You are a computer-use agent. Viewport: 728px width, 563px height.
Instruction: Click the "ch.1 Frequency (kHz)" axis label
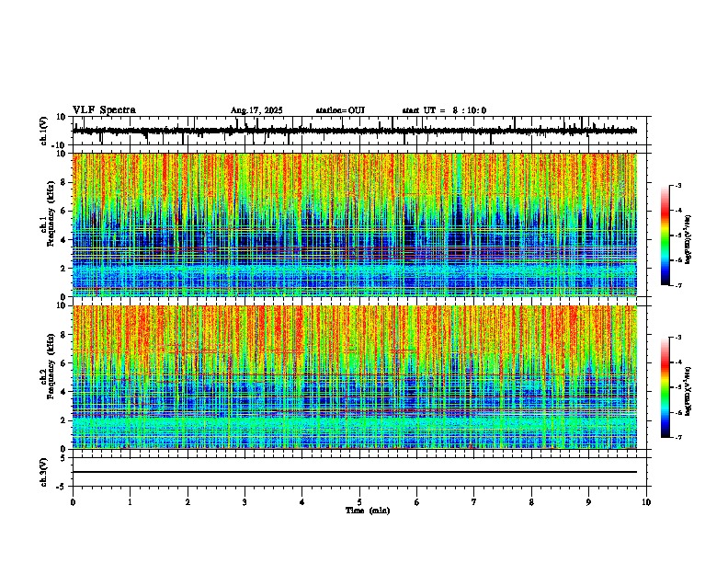[x=47, y=214]
